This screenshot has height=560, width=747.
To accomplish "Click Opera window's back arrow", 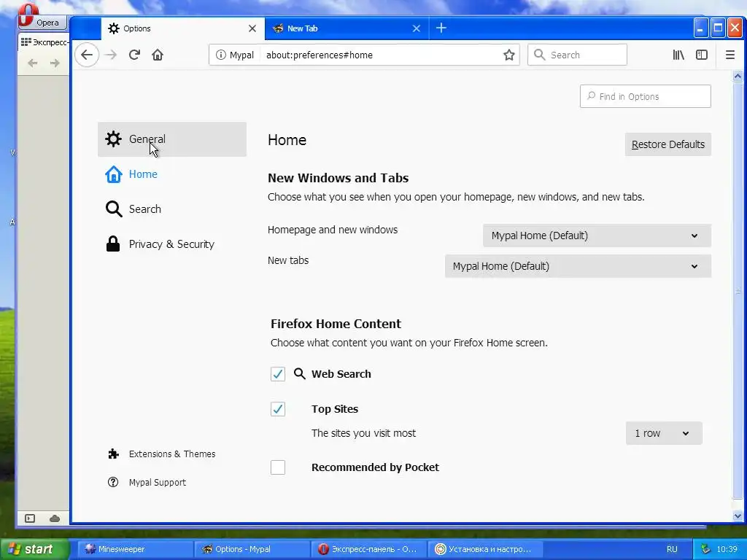I will pos(32,63).
